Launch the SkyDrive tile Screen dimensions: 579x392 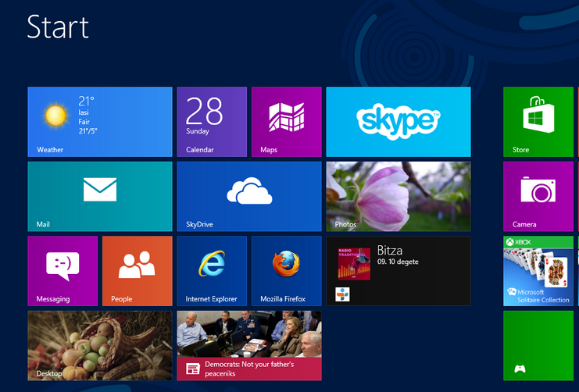point(249,196)
